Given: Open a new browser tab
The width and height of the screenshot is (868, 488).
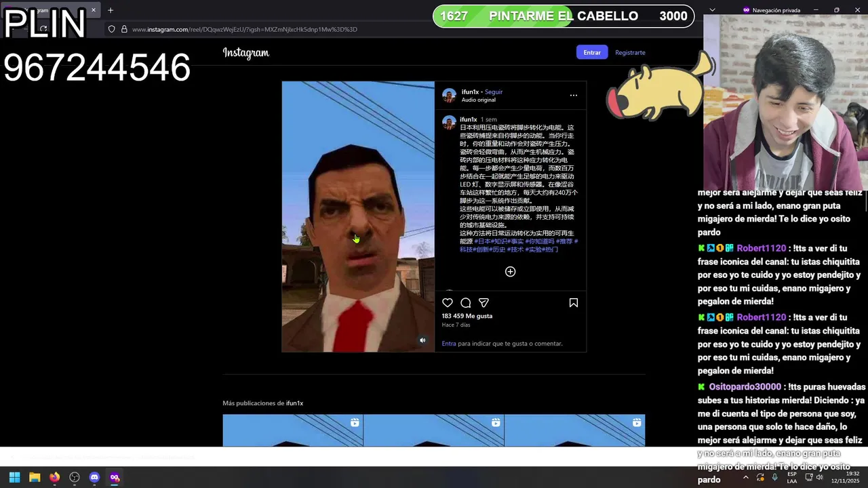Looking at the screenshot, I should tap(111, 10).
